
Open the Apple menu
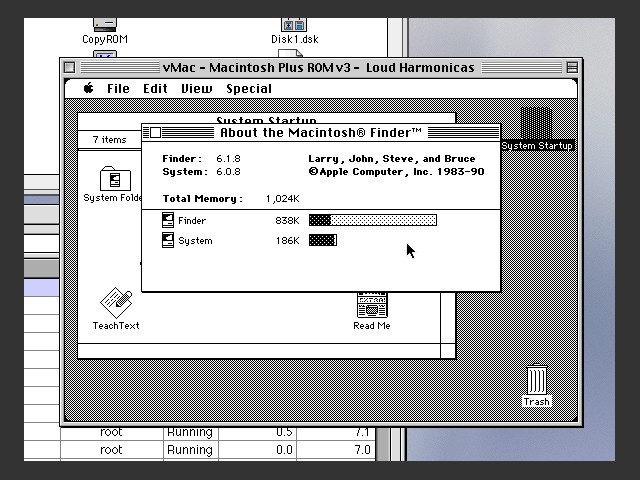[89, 88]
